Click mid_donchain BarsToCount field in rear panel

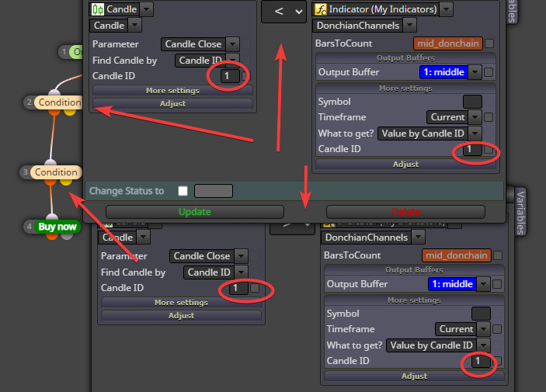click(x=457, y=255)
